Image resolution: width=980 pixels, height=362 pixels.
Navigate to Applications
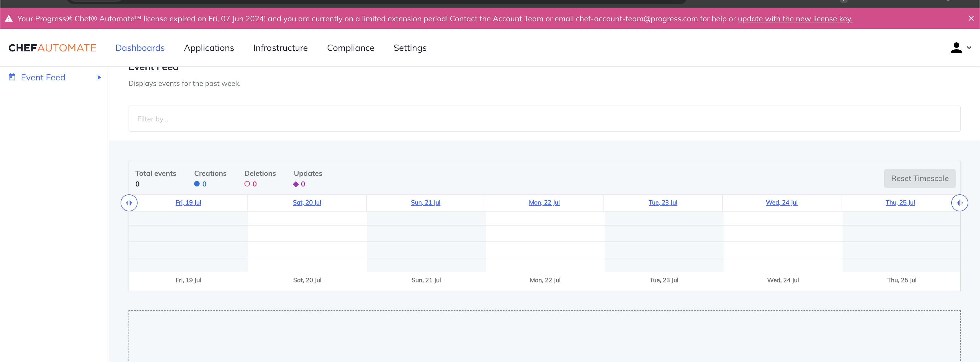pyautogui.click(x=209, y=48)
